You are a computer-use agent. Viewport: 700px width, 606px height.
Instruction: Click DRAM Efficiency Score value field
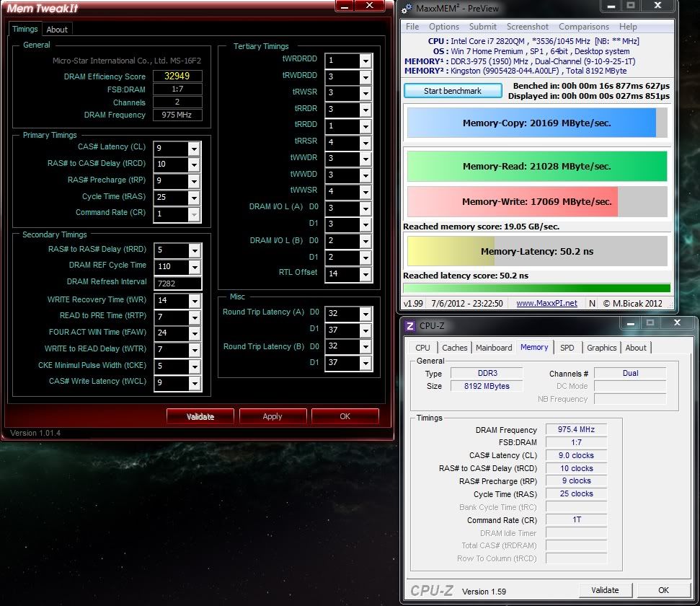(177, 76)
